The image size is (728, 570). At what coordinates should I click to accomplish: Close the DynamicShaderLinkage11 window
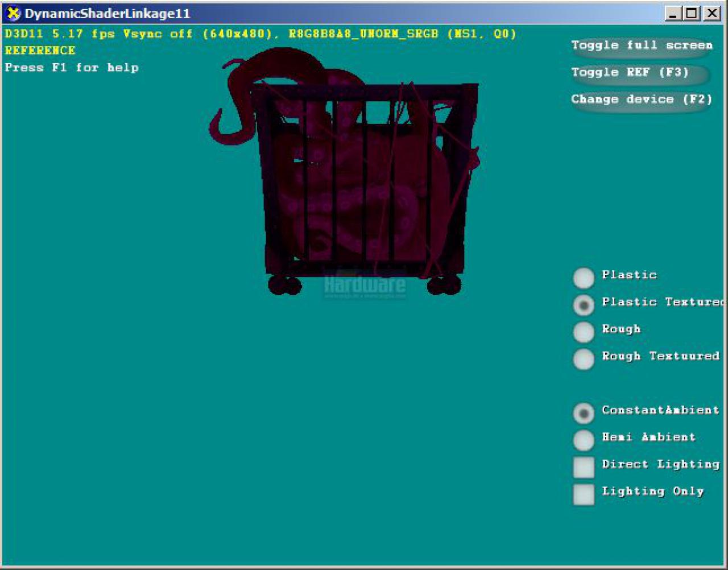coord(712,13)
